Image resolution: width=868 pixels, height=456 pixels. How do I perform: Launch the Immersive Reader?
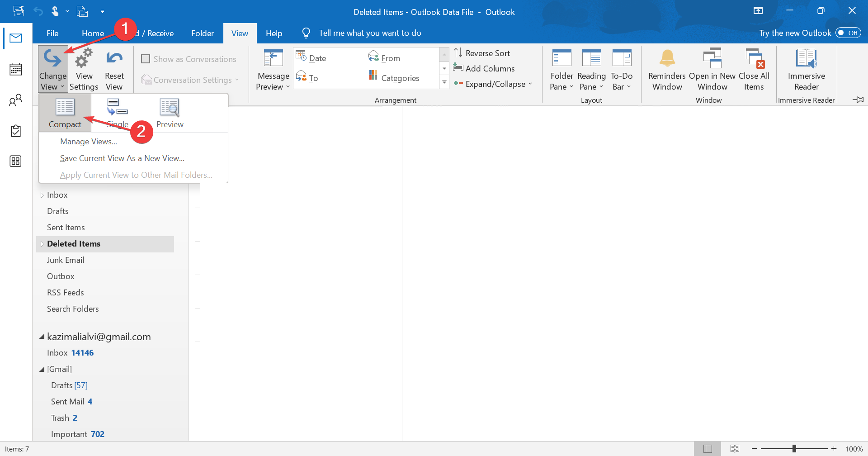tap(807, 69)
